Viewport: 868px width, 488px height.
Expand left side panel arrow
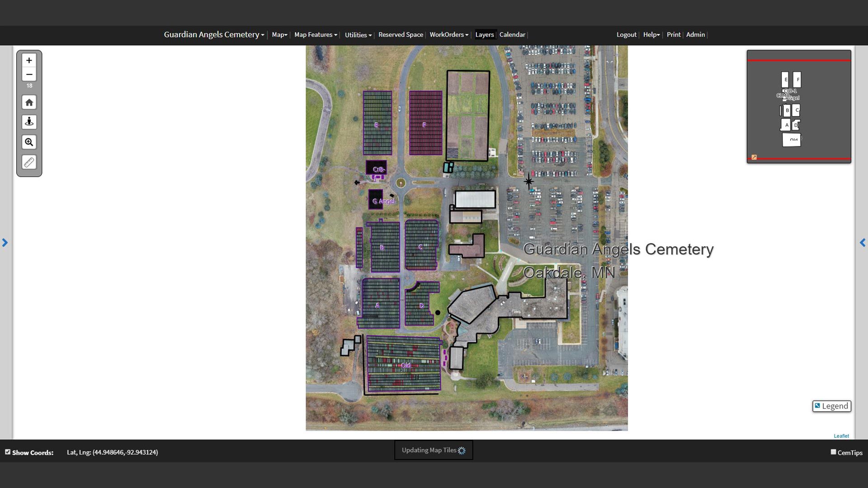click(x=5, y=243)
